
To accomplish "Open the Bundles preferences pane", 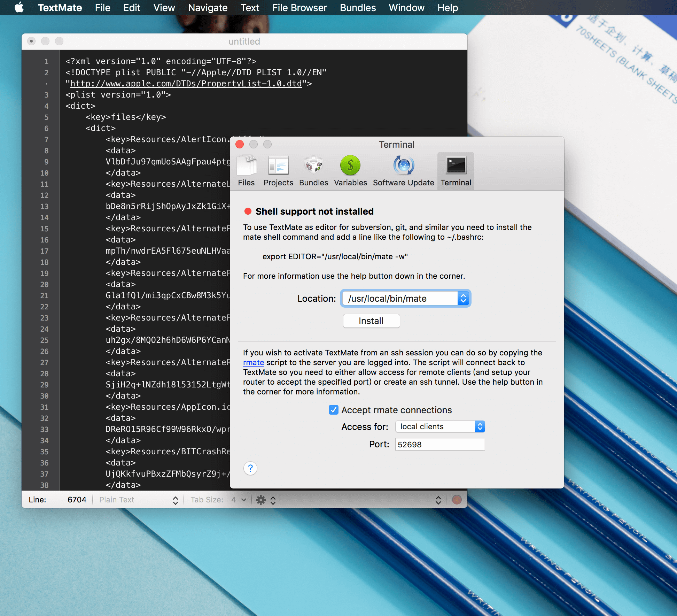I will click(313, 171).
